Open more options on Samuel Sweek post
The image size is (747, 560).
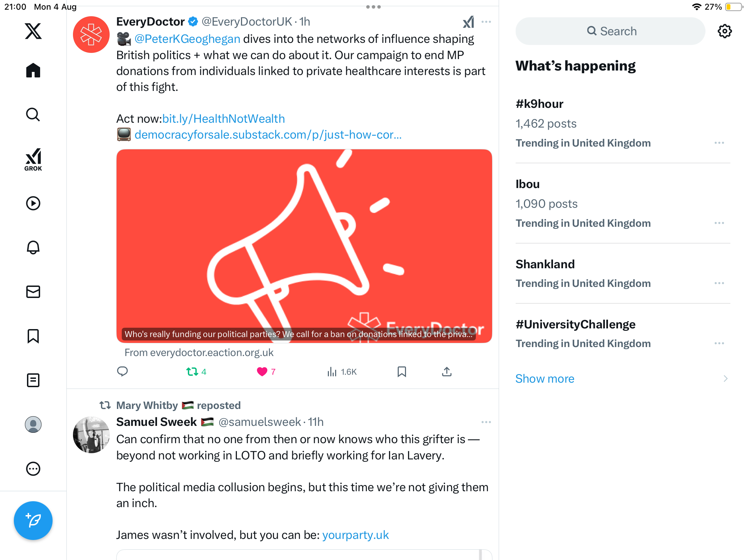[x=486, y=422]
